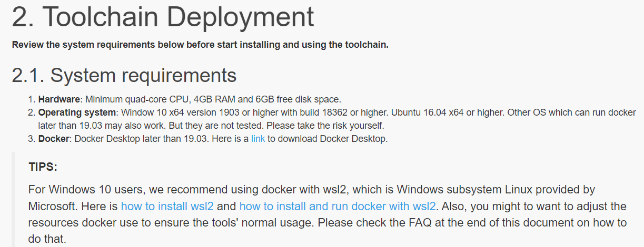Select the bold "Hardware" label
This screenshot has width=644, height=247.
pos(60,99)
